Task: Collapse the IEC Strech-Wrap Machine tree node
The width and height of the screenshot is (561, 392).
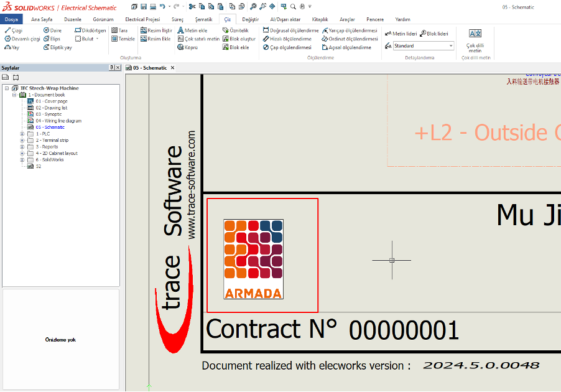Action: pos(7,88)
